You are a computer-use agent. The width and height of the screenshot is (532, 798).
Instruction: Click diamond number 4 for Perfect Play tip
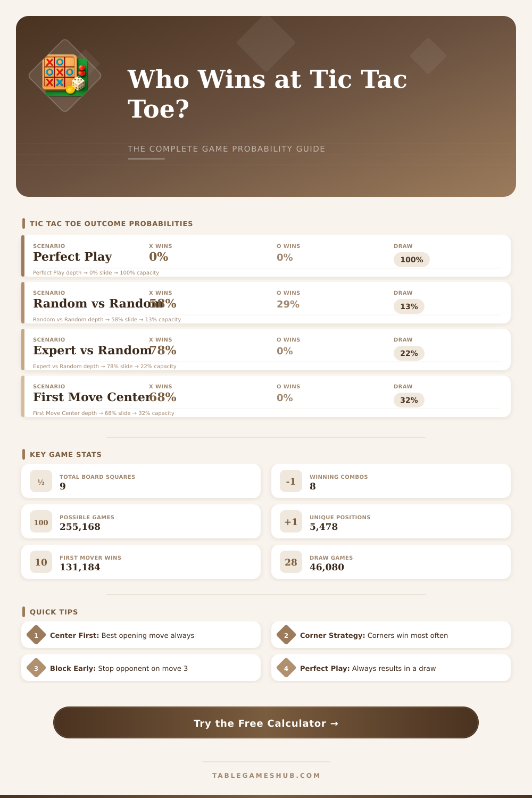pyautogui.click(x=286, y=668)
